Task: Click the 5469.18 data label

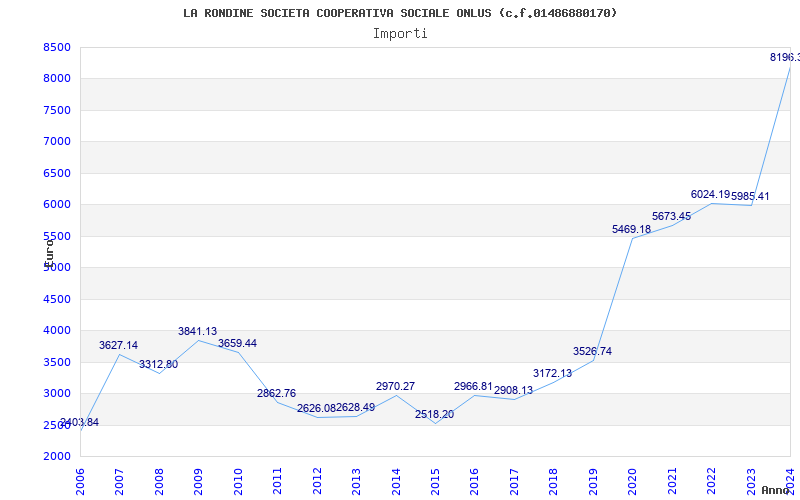Action: point(632,229)
